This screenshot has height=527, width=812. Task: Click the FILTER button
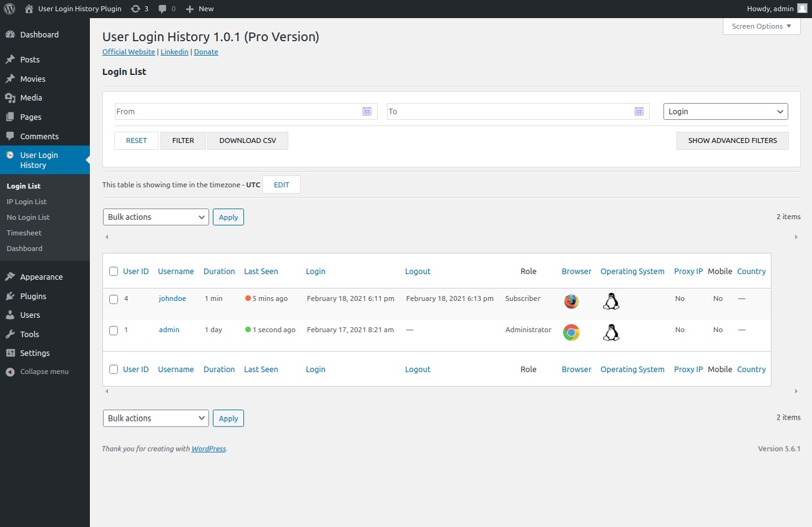point(183,140)
